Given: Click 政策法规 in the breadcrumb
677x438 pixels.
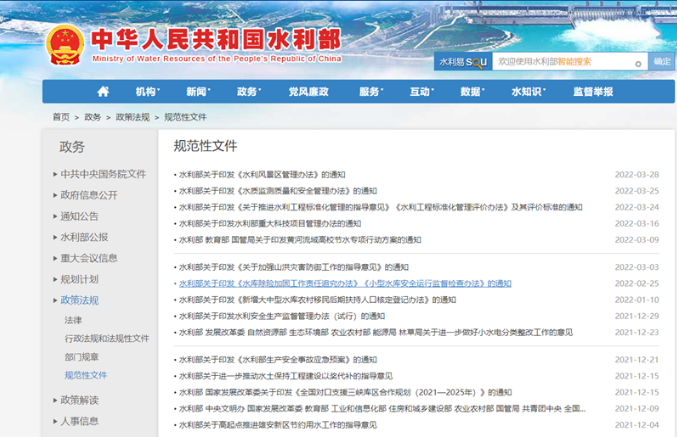Looking at the screenshot, I should pos(133,117).
